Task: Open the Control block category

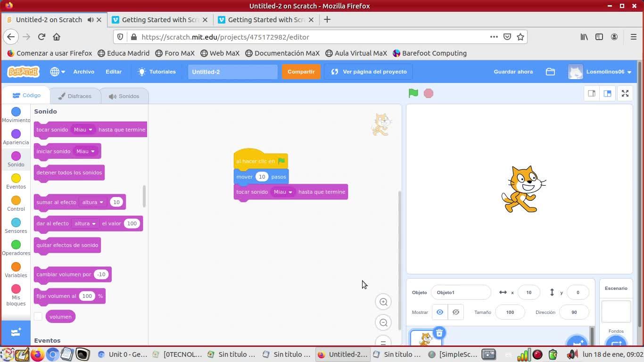Action: (16, 204)
